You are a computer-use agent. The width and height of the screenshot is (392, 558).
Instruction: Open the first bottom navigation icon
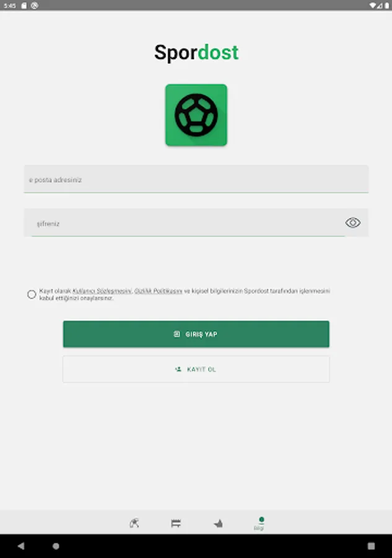click(134, 523)
